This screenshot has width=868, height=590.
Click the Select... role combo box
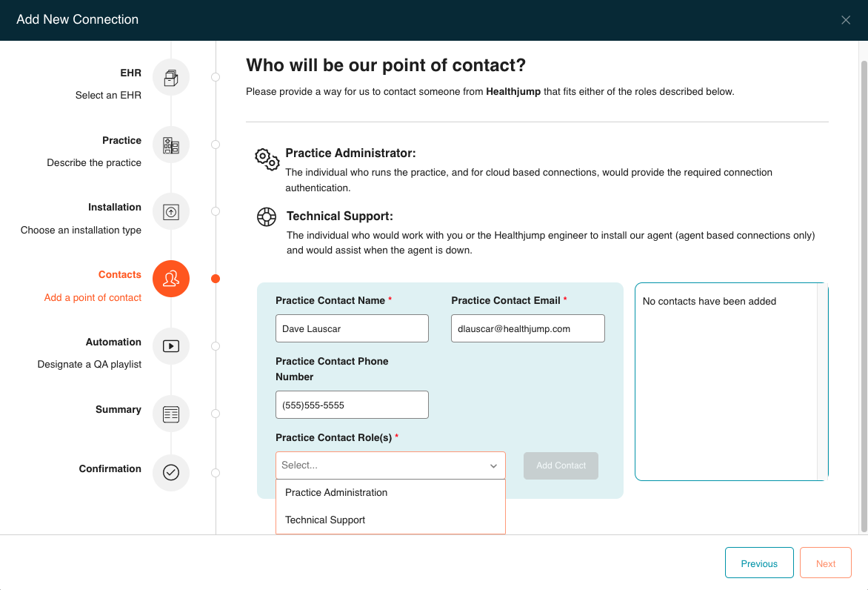(390, 465)
